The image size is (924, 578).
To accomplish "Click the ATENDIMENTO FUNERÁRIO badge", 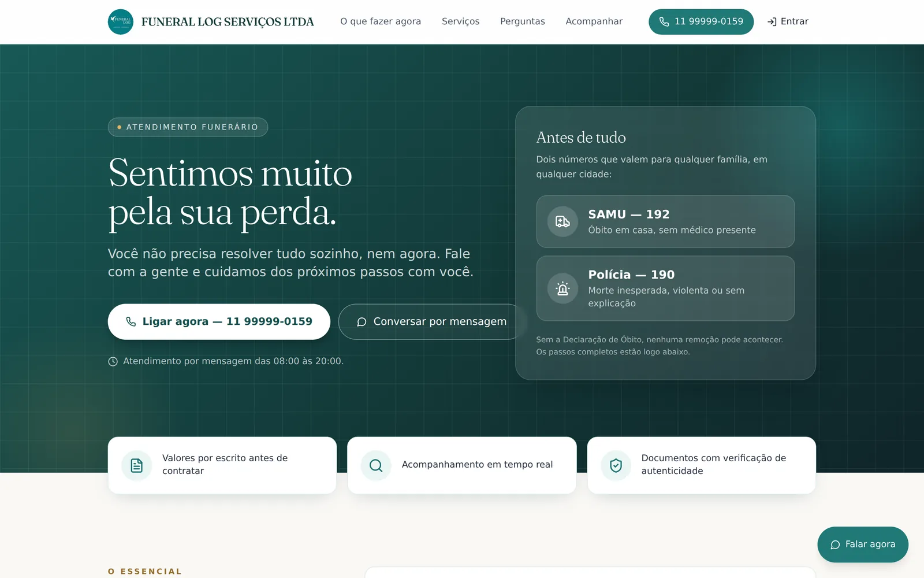I will pos(188,127).
